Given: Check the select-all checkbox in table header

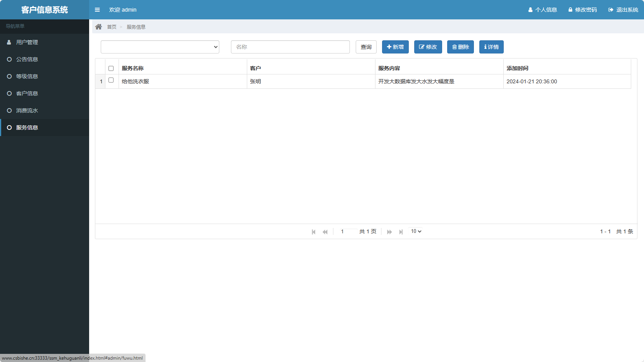Looking at the screenshot, I should [111, 68].
